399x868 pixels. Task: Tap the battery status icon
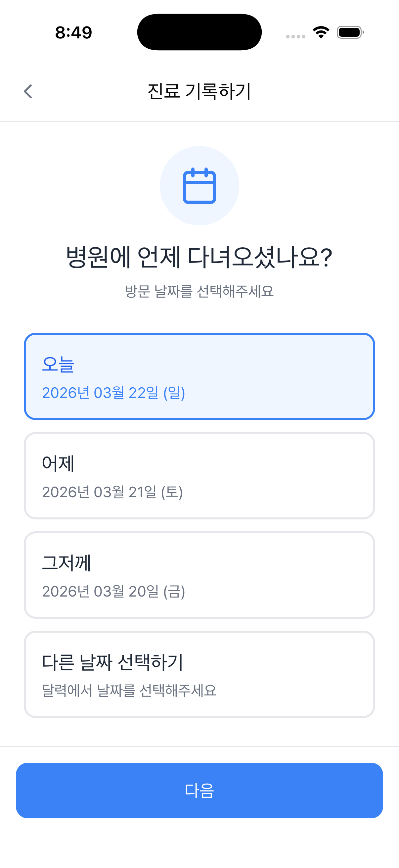[x=350, y=32]
